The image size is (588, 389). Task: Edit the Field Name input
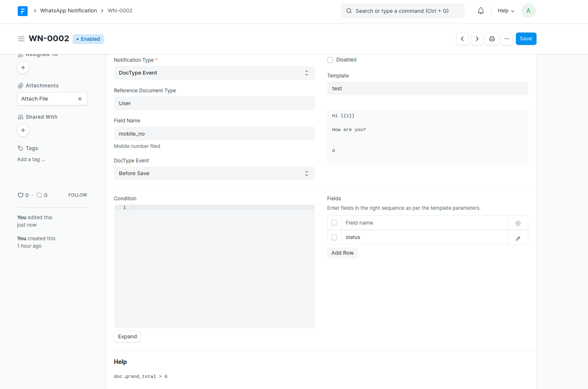click(214, 134)
